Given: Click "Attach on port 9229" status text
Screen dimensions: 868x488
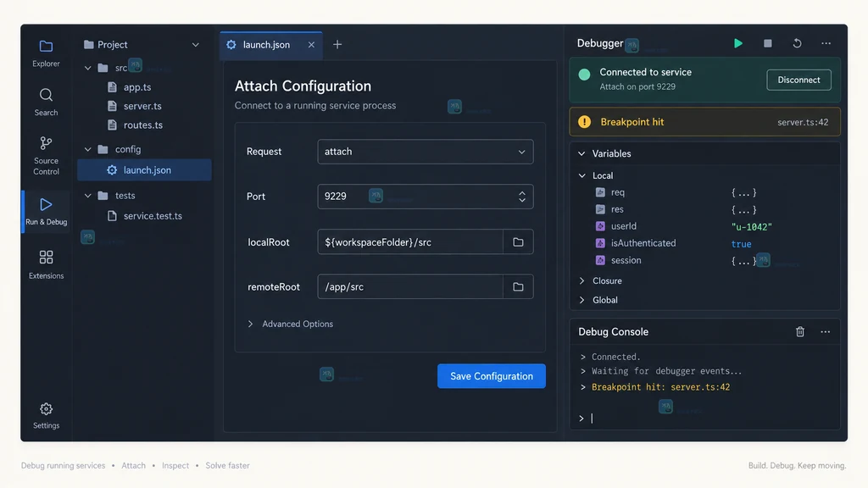Looking at the screenshot, I should coord(637,87).
